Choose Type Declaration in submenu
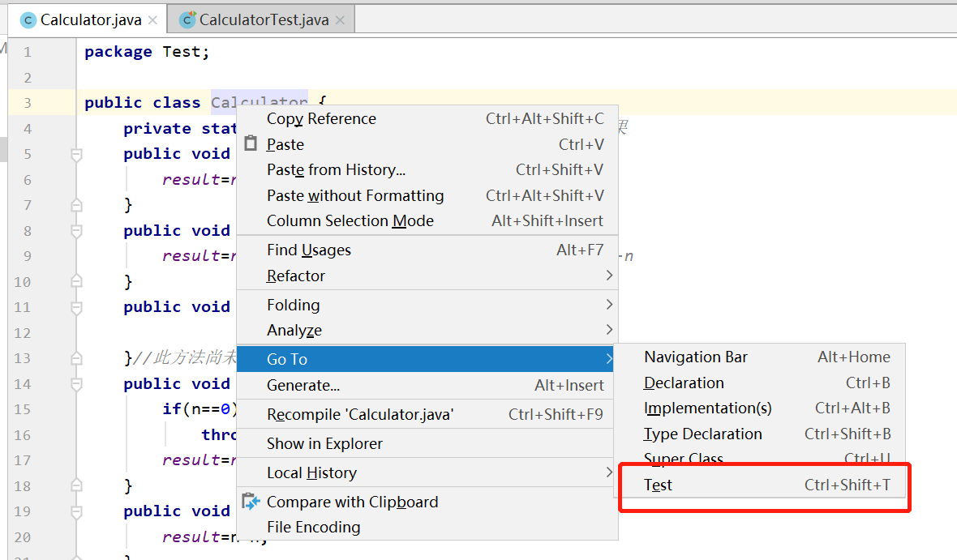 click(760, 434)
